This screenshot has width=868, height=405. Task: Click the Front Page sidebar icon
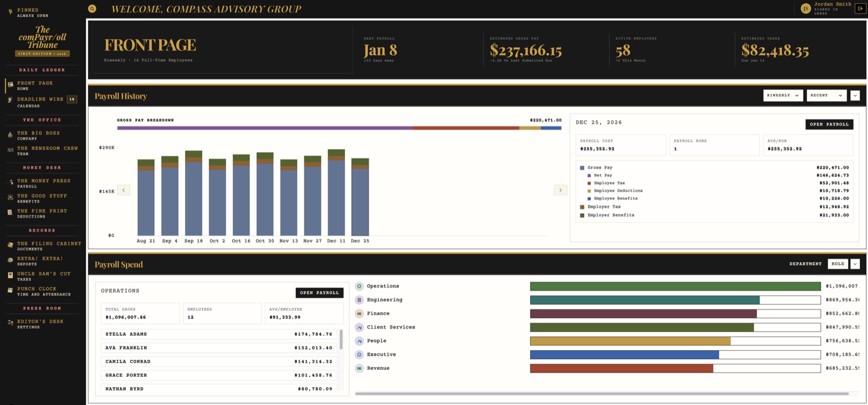point(10,85)
